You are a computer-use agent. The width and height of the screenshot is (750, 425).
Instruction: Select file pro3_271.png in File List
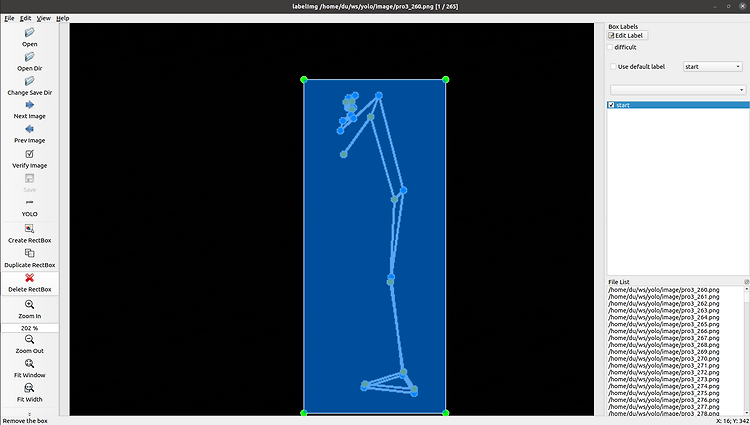point(663,365)
